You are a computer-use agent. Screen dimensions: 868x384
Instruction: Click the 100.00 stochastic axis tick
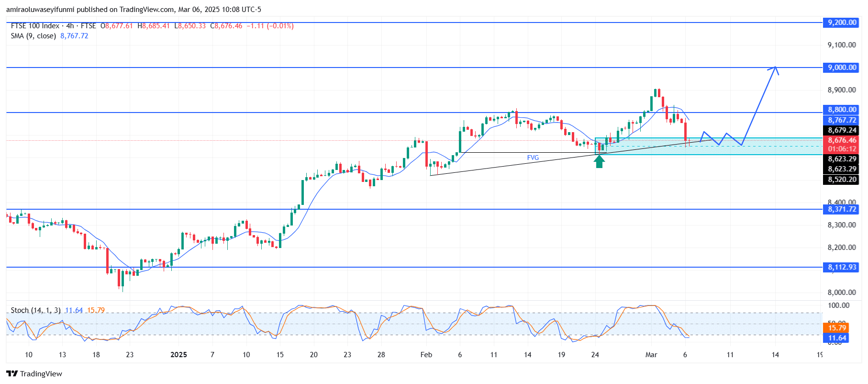[x=839, y=305]
